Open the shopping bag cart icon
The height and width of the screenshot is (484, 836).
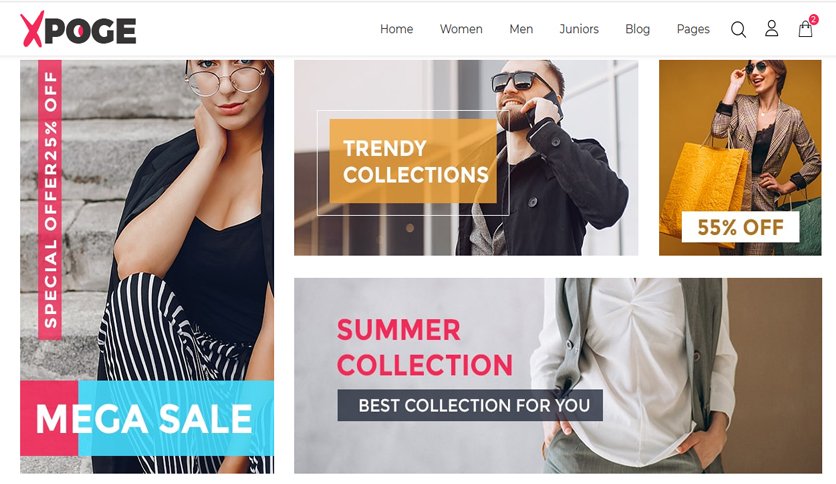pos(805,29)
